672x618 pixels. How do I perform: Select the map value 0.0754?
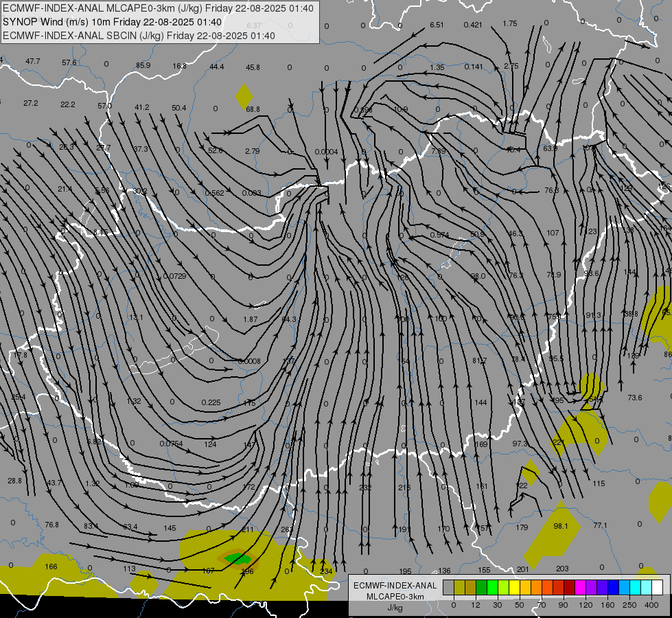click(x=171, y=444)
